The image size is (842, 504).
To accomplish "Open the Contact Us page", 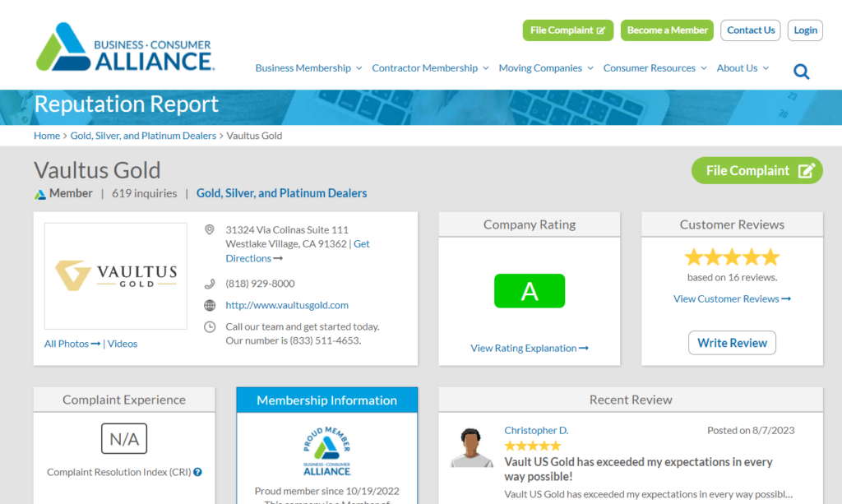I will pyautogui.click(x=750, y=30).
